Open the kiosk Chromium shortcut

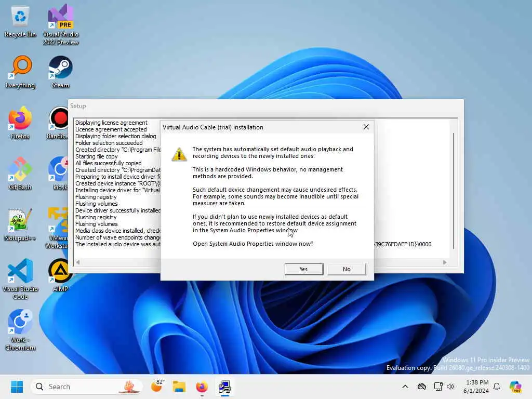[59, 174]
